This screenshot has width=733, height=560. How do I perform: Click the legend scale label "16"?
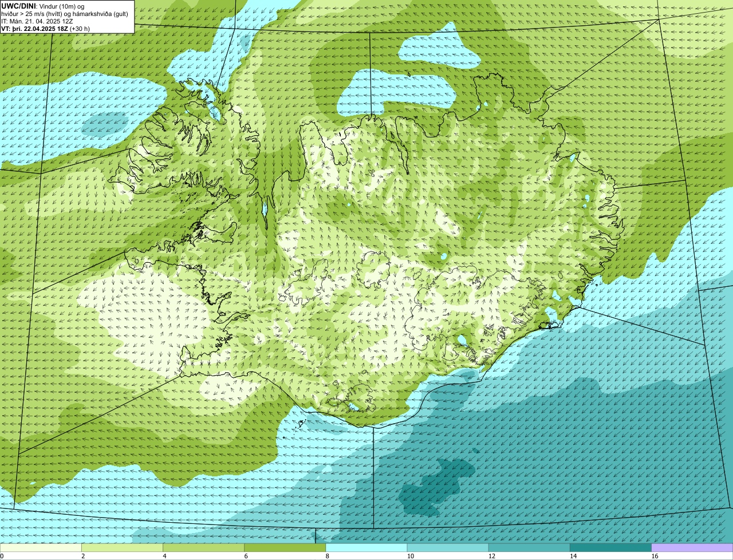pos(655,556)
